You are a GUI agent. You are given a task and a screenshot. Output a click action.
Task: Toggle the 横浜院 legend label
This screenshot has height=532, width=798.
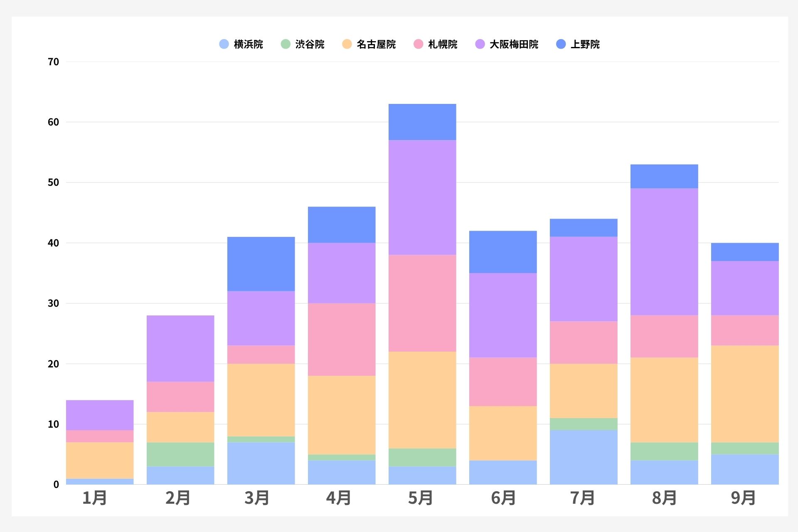[249, 44]
